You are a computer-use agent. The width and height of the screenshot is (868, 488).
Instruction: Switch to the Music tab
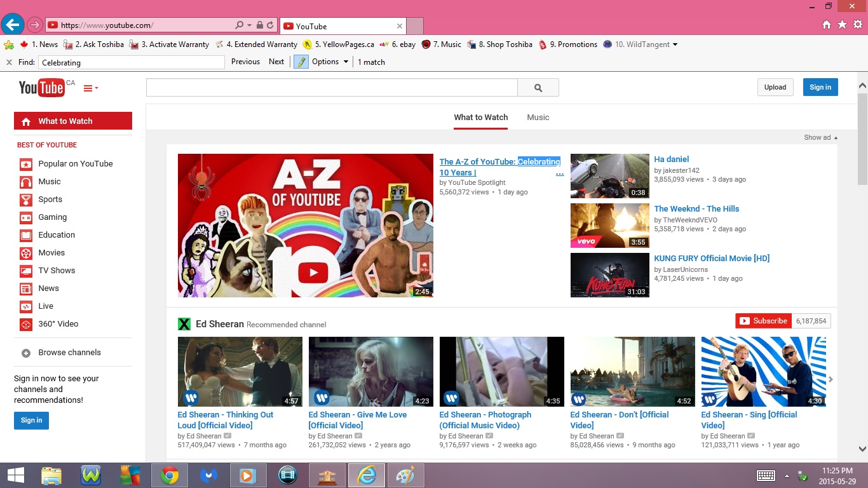[x=538, y=118]
